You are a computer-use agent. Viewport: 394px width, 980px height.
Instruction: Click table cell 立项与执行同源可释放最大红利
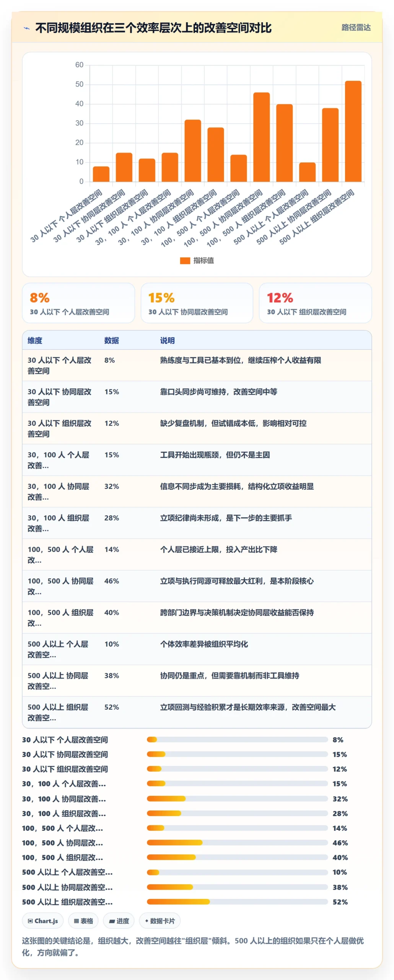point(237,581)
